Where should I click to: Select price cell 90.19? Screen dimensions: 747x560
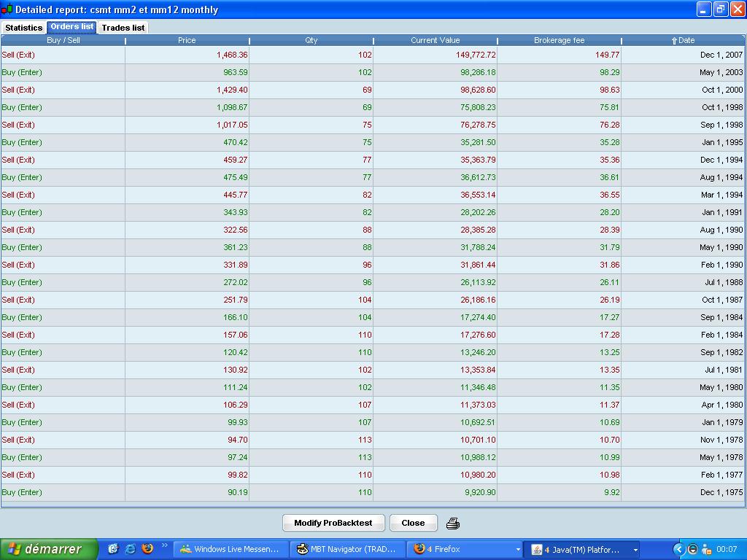pyautogui.click(x=187, y=492)
